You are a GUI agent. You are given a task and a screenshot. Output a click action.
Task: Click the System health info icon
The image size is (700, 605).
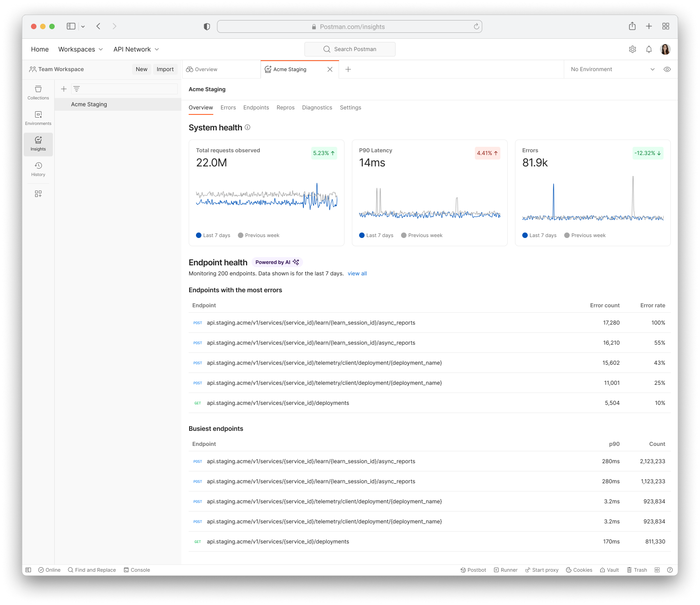tap(247, 127)
